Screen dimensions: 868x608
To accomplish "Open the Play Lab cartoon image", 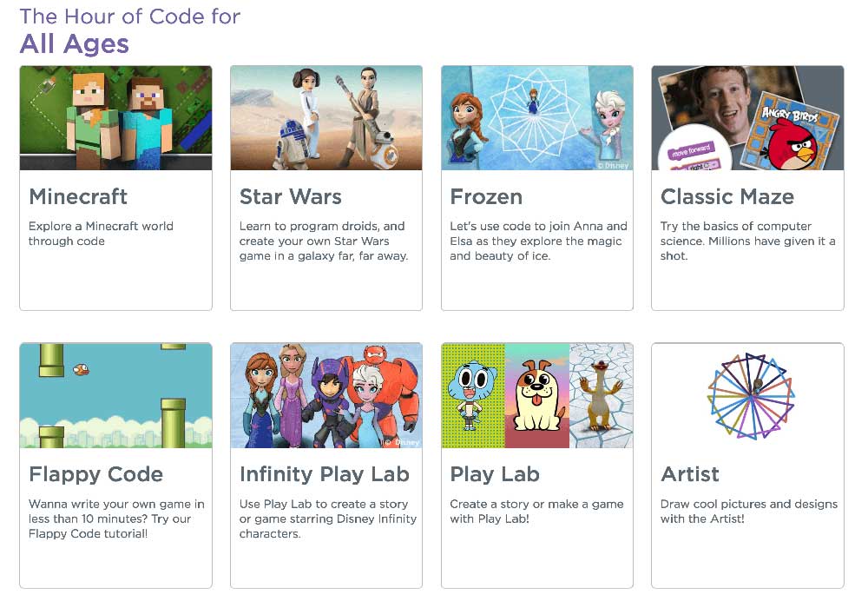I will (x=536, y=394).
